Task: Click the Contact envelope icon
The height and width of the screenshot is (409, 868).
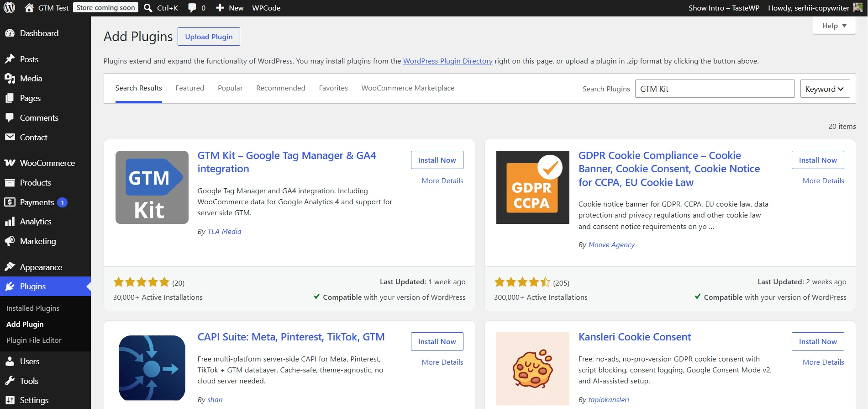Action: tap(10, 137)
